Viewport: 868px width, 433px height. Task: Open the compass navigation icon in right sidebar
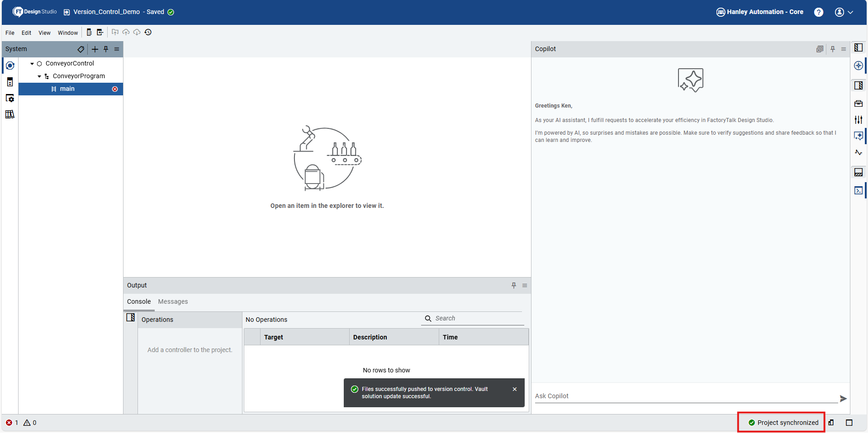pos(859,66)
